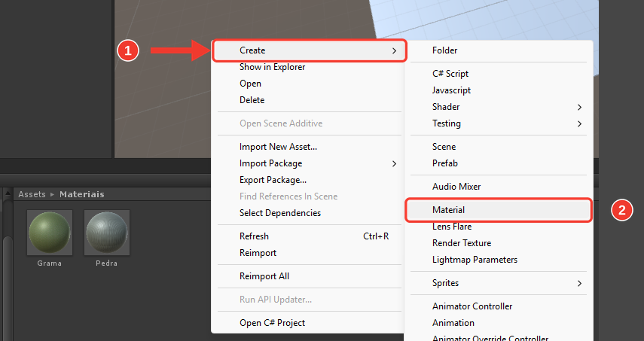Viewport: 644px width, 341px height.
Task: Select the Pedra material thumbnail
Action: point(107,233)
